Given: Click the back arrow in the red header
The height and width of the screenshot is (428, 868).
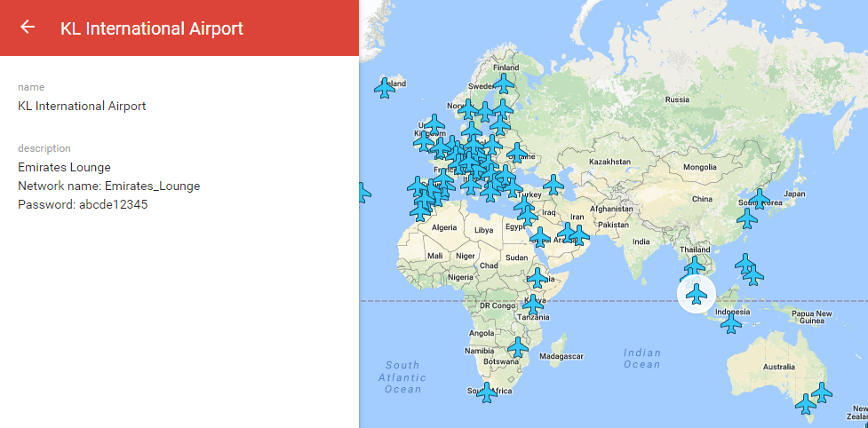Looking at the screenshot, I should pos(28,28).
